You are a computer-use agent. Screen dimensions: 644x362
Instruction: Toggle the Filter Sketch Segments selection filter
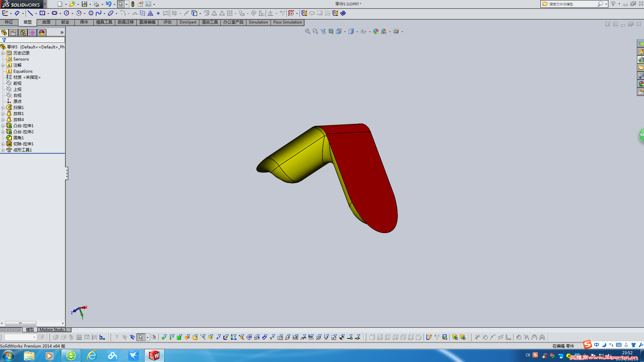[x=226, y=337]
